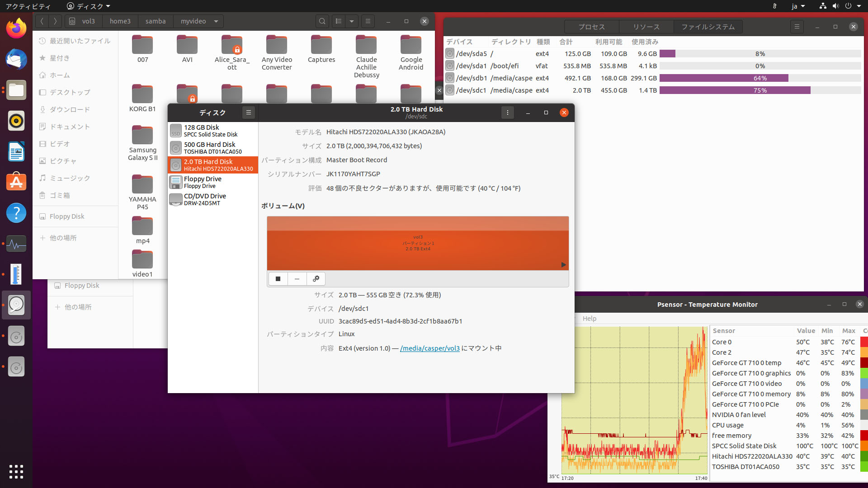Select /dev/sdb1 row in file systems list
This screenshot has width=868, height=488.
point(653,78)
